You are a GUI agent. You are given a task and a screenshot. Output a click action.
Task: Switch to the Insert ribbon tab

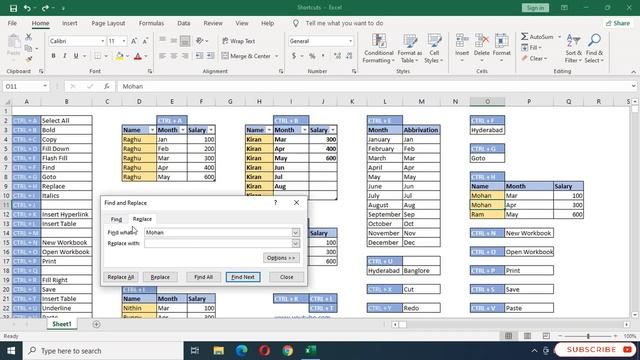point(69,23)
